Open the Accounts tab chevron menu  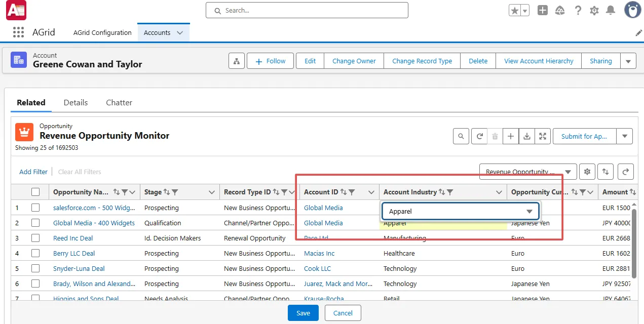point(180,33)
